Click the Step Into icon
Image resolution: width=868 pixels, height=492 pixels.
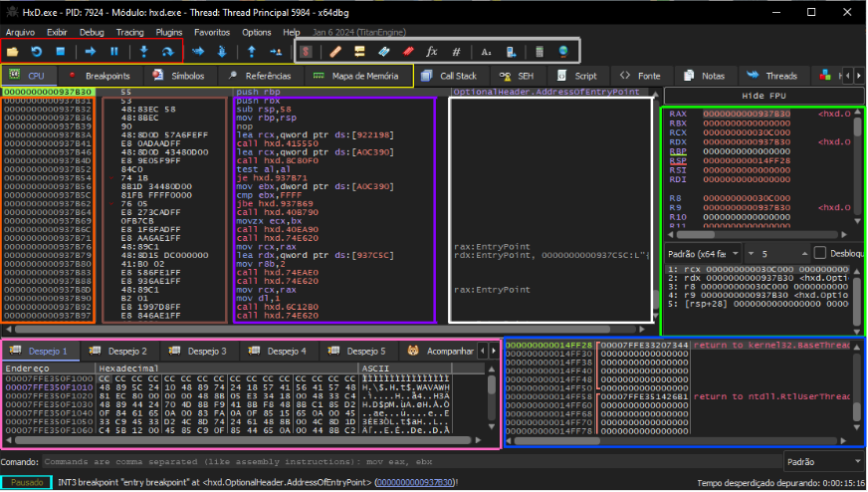tap(145, 51)
